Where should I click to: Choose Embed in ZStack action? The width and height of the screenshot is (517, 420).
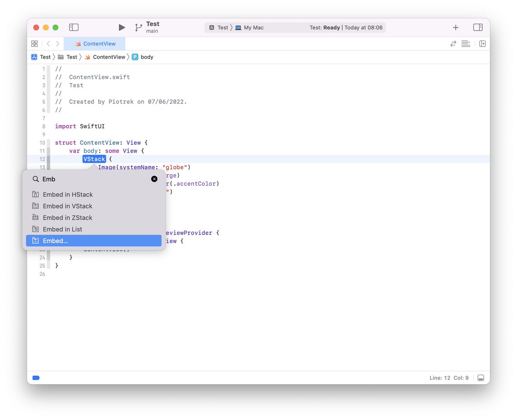(x=94, y=218)
